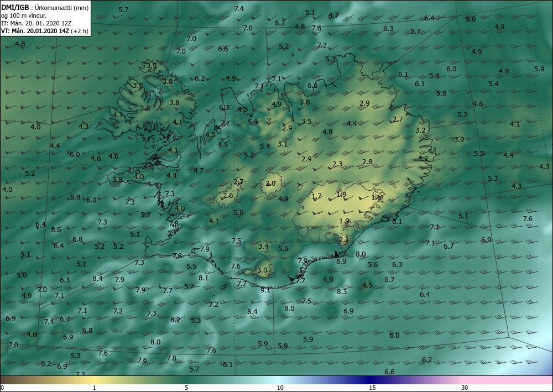Click the 3.1 value on the map

point(283,144)
